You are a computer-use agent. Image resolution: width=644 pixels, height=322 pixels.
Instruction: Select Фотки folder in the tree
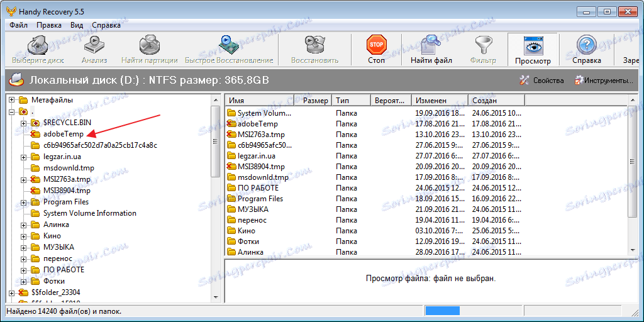pos(54,281)
